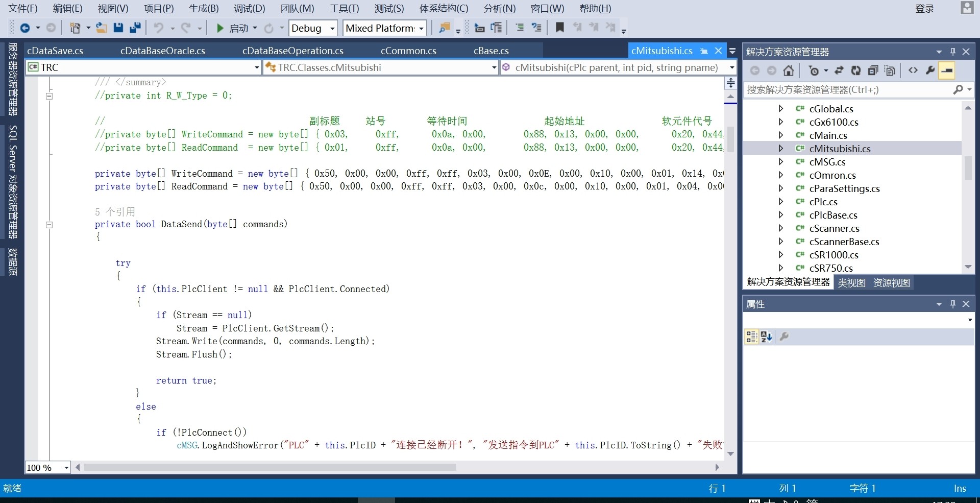
Task: Click the code editor vertical scrollbar thumb
Action: [730, 139]
